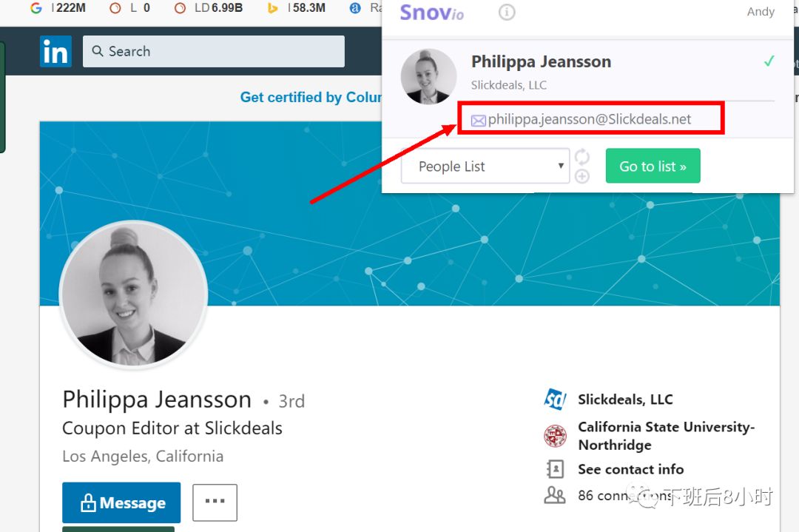
Task: Click the Snovio logo in the popup
Action: click(431, 13)
